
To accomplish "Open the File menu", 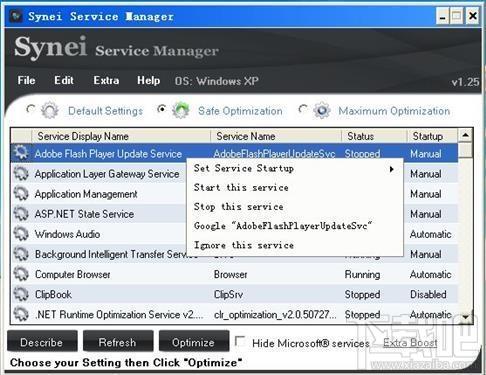I will point(26,80).
